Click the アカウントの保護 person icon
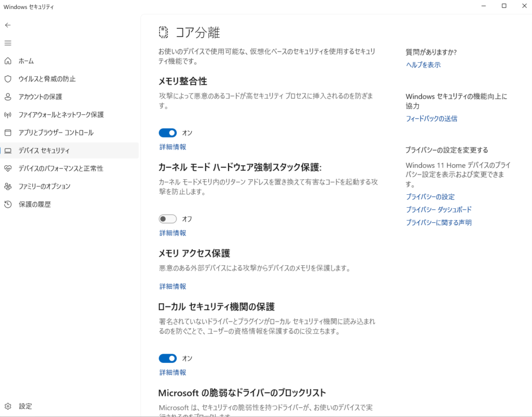This screenshot has height=417, width=532. pos(7,97)
